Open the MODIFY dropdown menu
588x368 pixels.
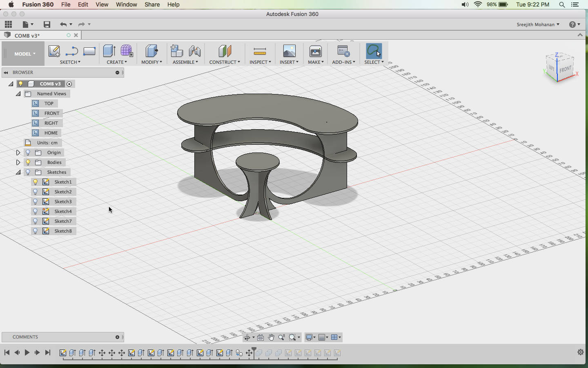point(151,62)
